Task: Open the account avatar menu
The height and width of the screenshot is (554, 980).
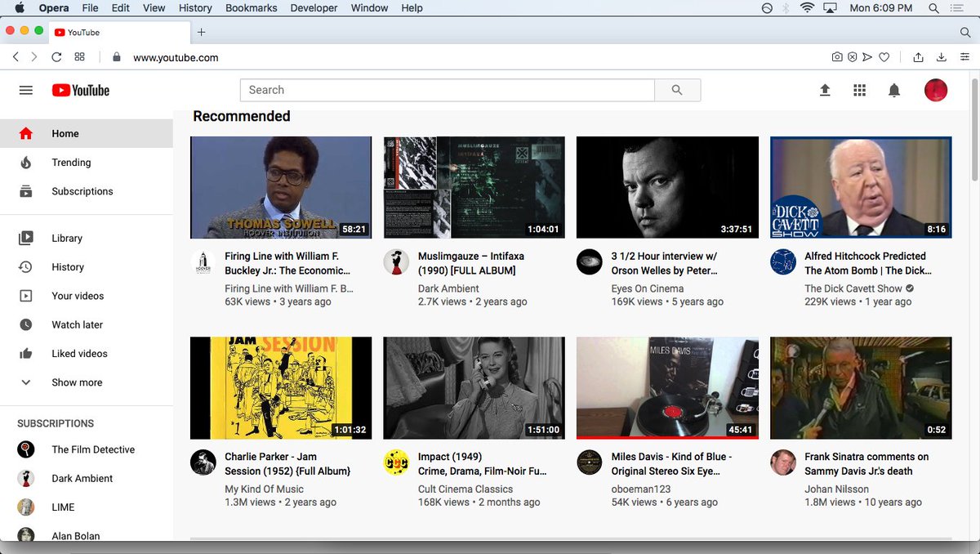Action: click(x=936, y=90)
